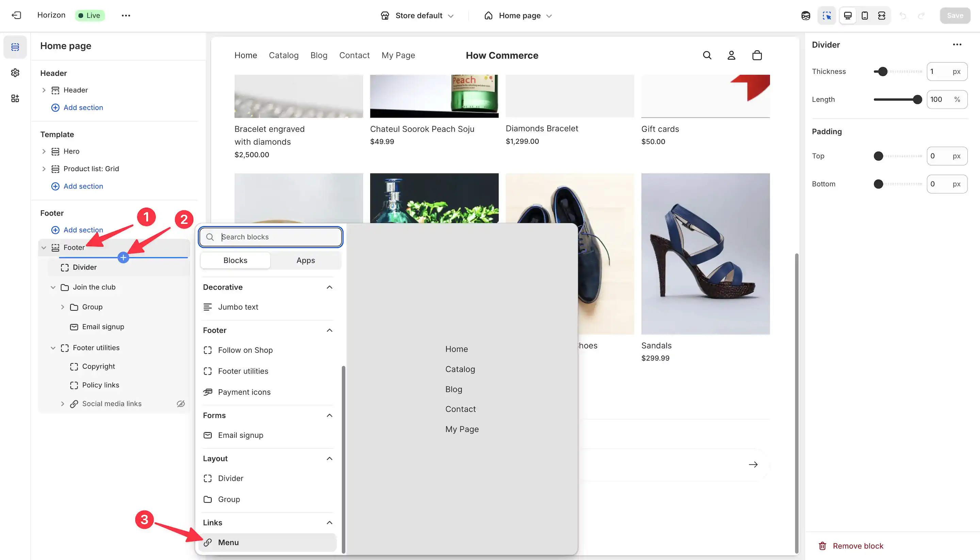Adjust the Top padding slider
This screenshot has width=980, height=560.
click(x=898, y=156)
